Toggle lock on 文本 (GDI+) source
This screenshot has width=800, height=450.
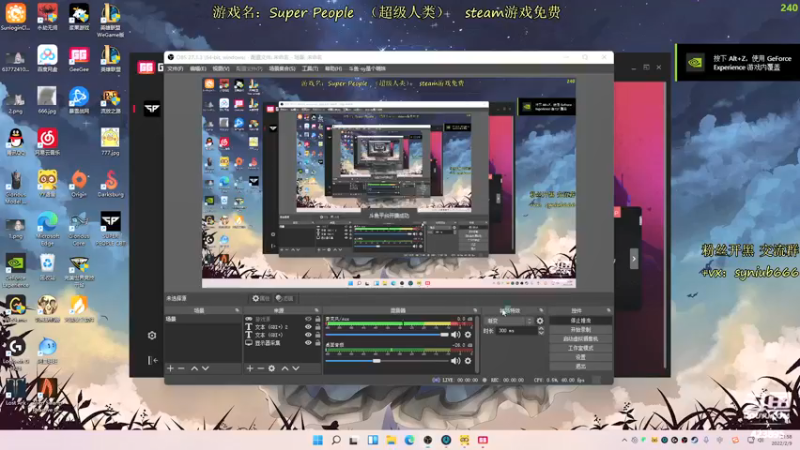coord(318,335)
